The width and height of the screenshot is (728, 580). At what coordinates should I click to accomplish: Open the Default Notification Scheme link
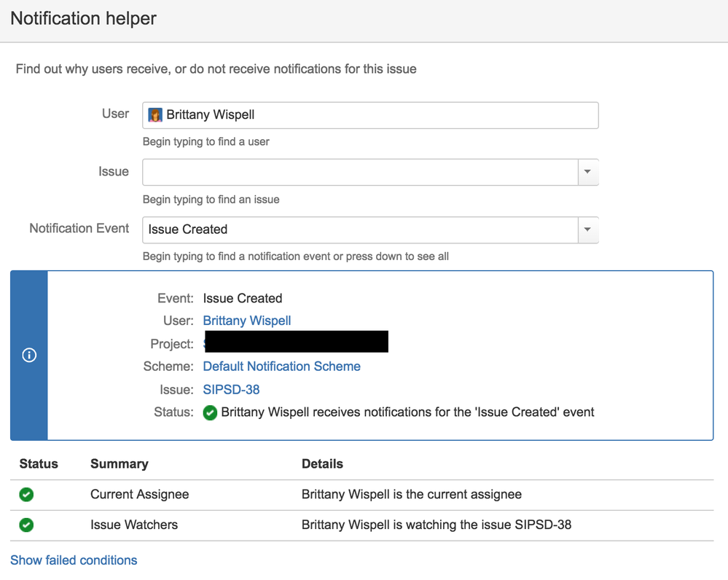click(281, 367)
